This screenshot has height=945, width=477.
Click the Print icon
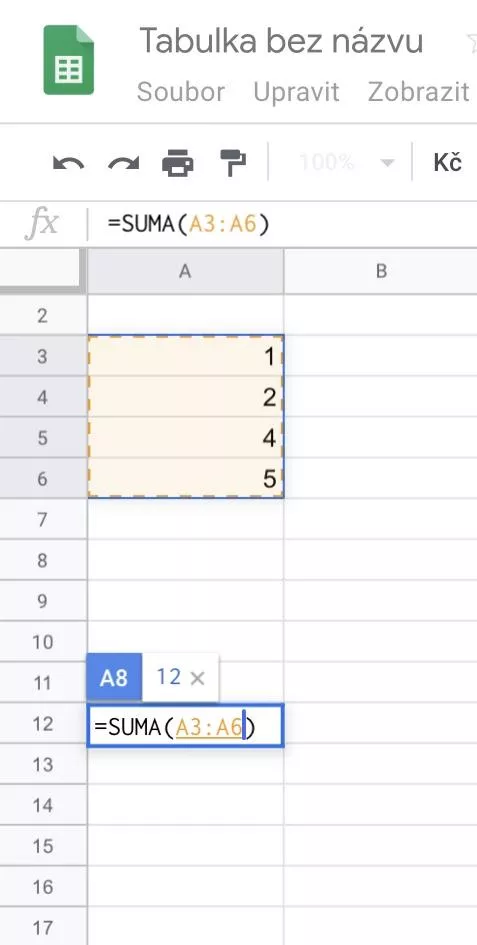(178, 163)
